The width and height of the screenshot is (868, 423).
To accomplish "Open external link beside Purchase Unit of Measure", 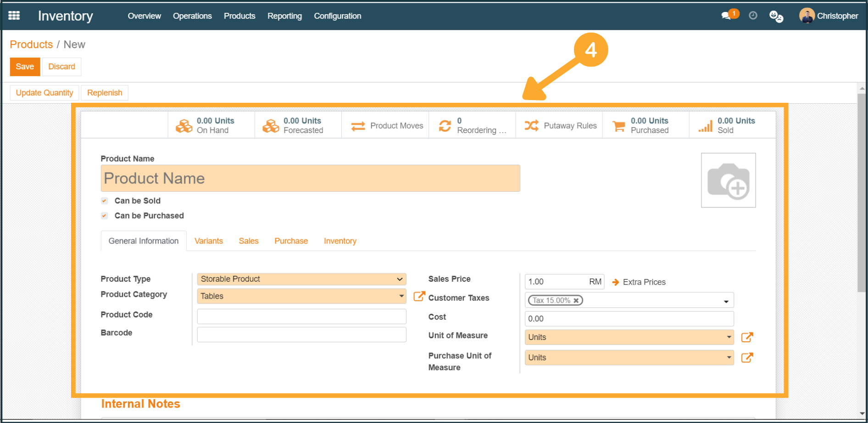I will 747,357.
